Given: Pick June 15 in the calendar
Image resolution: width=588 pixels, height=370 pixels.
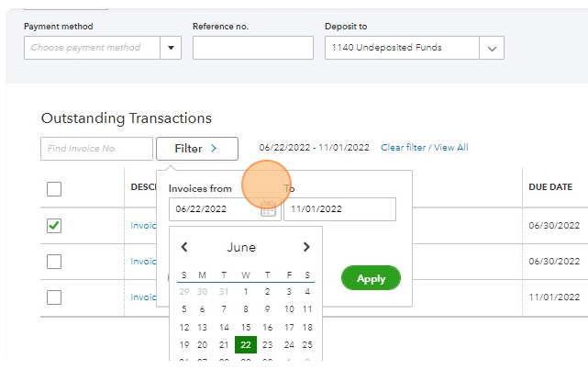Looking at the screenshot, I should (245, 328).
